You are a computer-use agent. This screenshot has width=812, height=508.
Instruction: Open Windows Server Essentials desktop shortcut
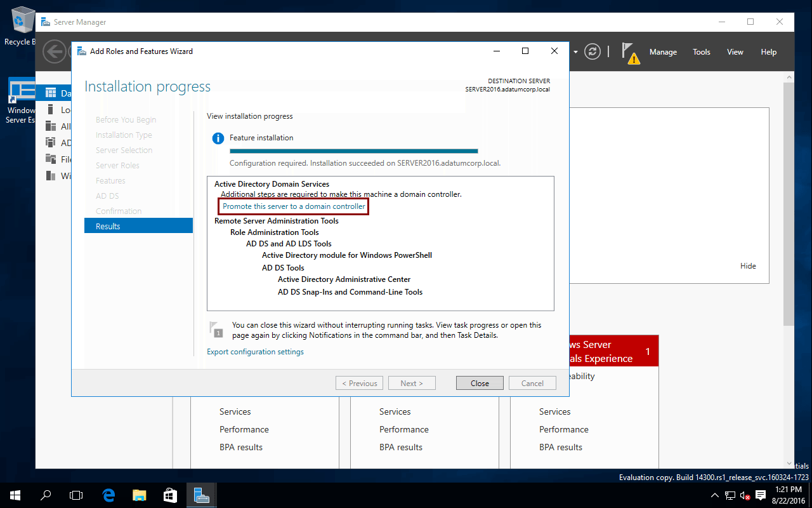20,100
